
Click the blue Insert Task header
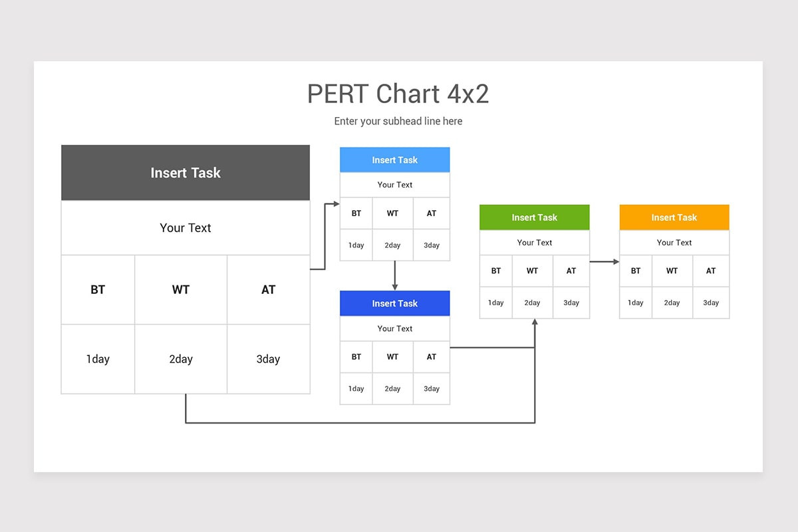[394, 160]
